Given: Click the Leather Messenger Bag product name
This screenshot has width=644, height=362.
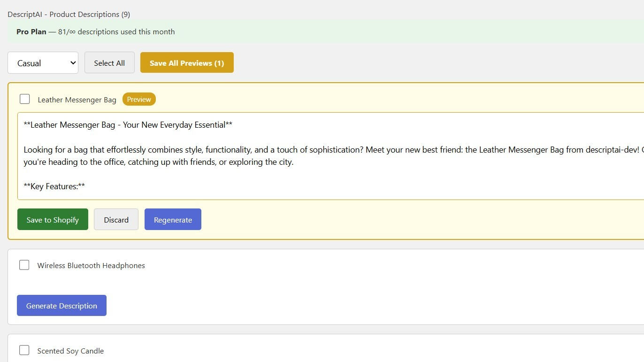Looking at the screenshot, I should tap(77, 100).
